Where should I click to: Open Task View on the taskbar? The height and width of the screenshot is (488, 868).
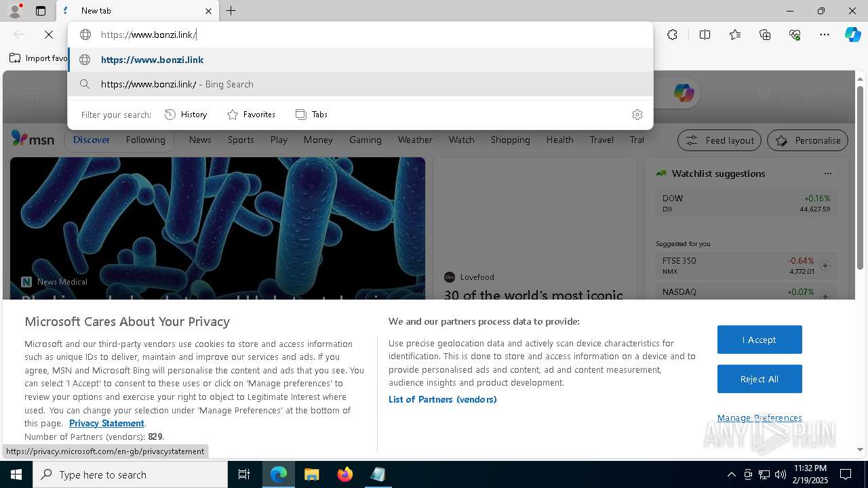(244, 474)
